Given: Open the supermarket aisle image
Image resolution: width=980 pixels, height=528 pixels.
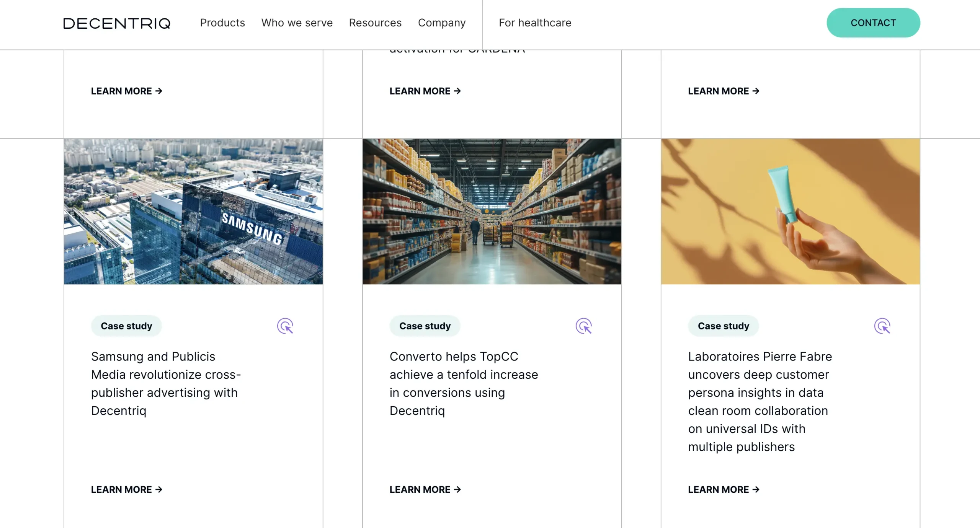Looking at the screenshot, I should (x=492, y=212).
